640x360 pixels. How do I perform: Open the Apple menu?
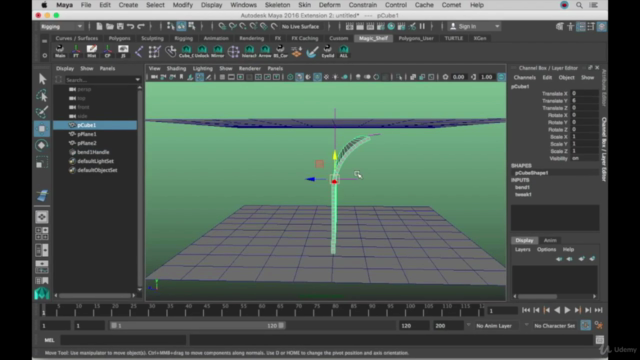click(44, 5)
